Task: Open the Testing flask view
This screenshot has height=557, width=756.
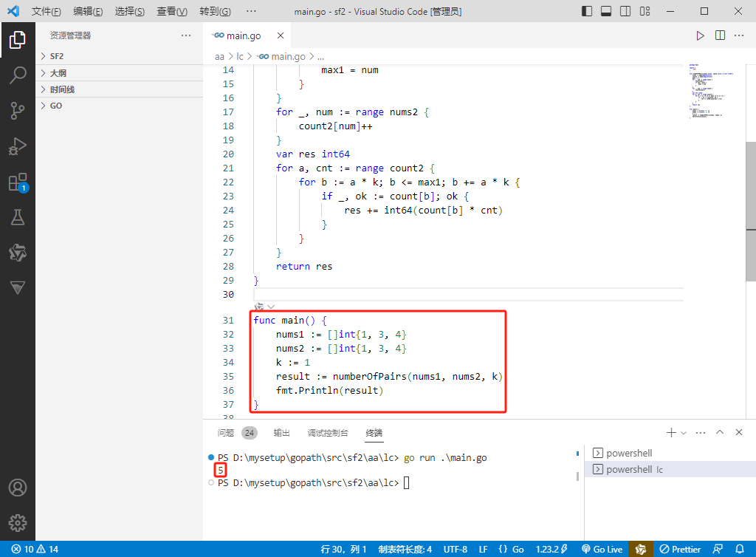Action: [18, 217]
